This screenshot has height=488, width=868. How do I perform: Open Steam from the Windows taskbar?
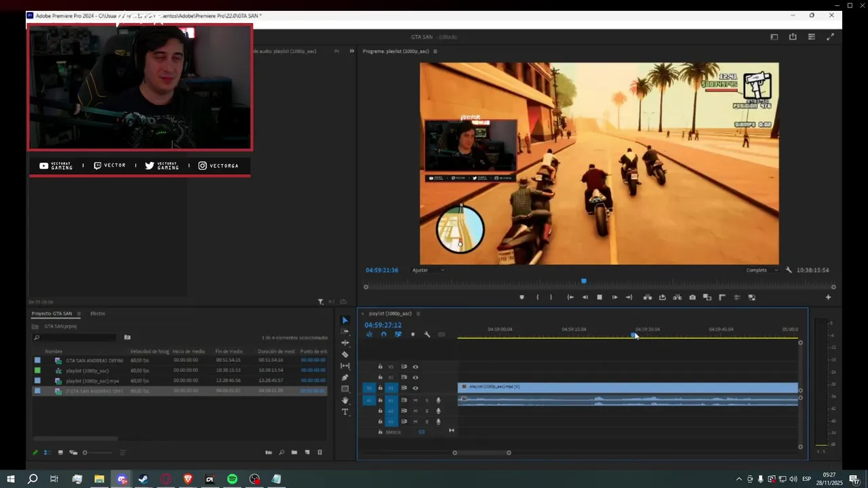pos(143,479)
